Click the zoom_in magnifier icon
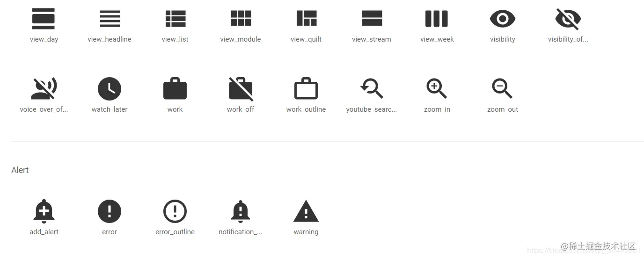The width and height of the screenshot is (644, 259). (x=437, y=88)
